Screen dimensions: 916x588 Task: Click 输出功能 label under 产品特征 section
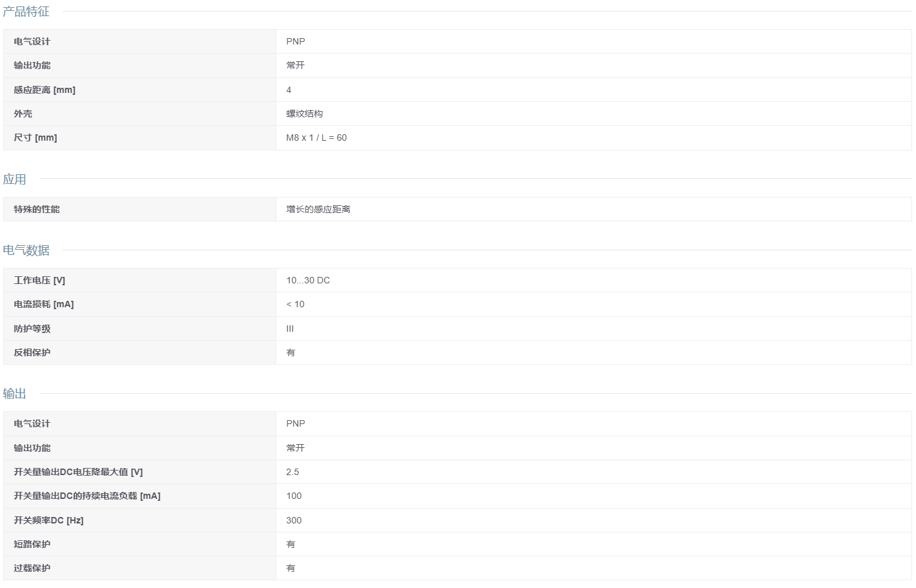click(x=32, y=65)
